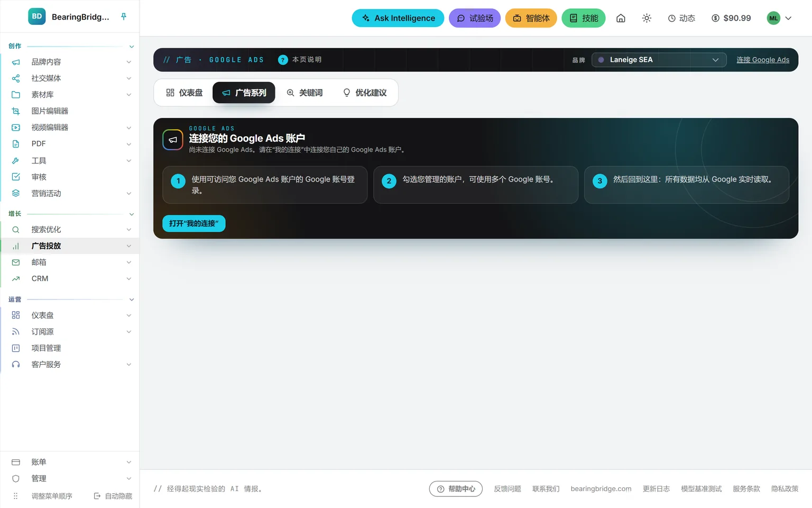Collapse the 创作 section chevron
The width and height of the screenshot is (812, 508).
(x=132, y=47)
